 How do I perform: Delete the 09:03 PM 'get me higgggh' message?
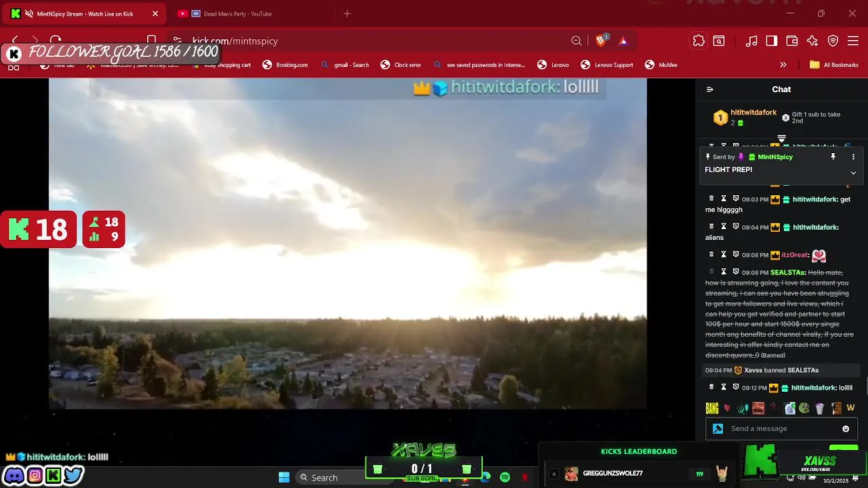(x=711, y=199)
